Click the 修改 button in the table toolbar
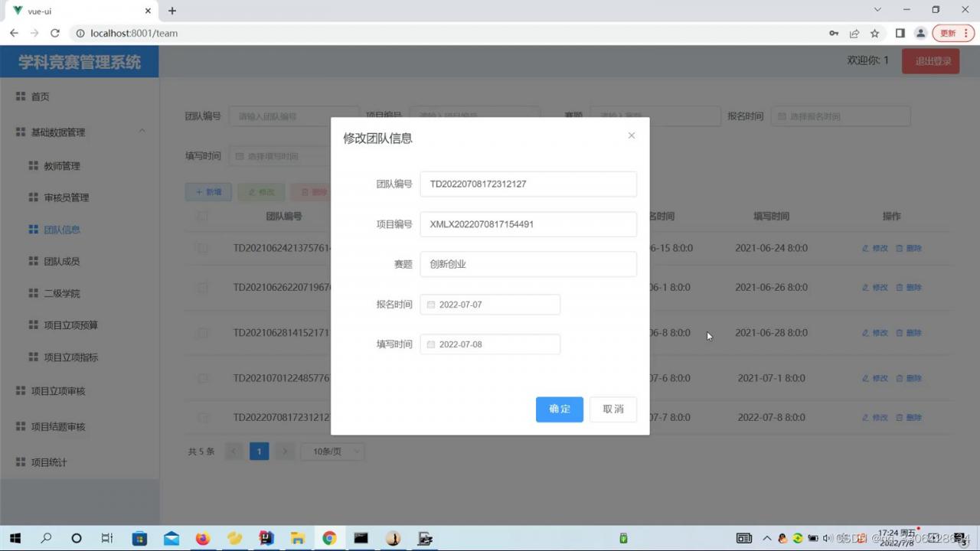This screenshot has height=551, width=980. pyautogui.click(x=261, y=192)
